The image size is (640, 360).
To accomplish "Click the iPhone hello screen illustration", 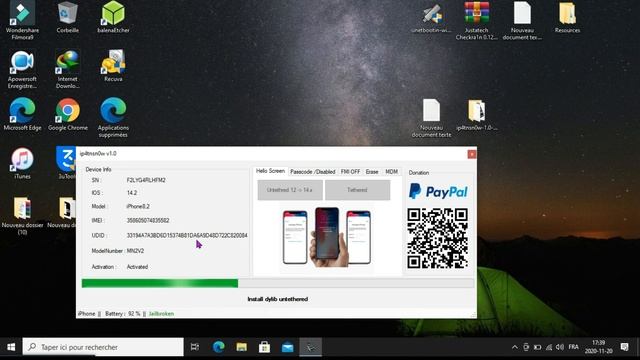I will point(327,237).
